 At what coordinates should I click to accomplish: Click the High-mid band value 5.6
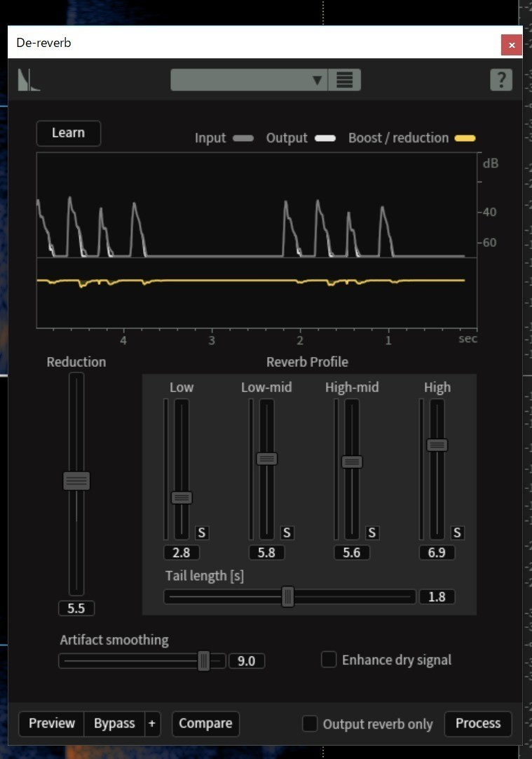352,552
